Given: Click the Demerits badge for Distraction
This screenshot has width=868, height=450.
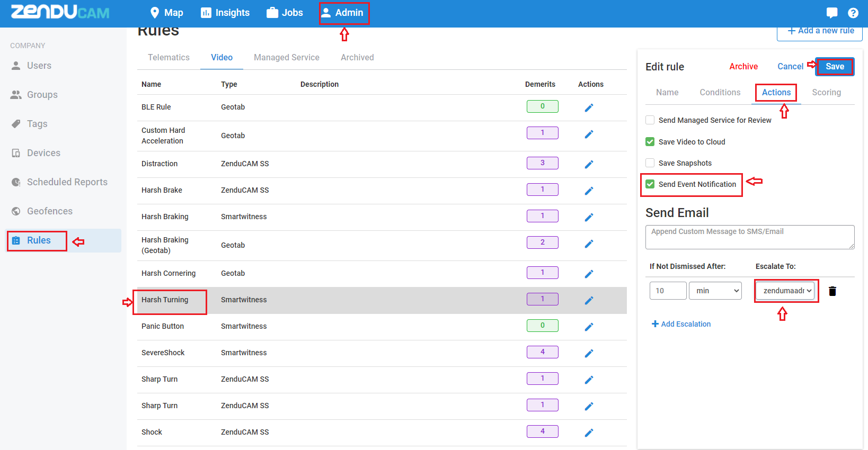Looking at the screenshot, I should [x=543, y=163].
